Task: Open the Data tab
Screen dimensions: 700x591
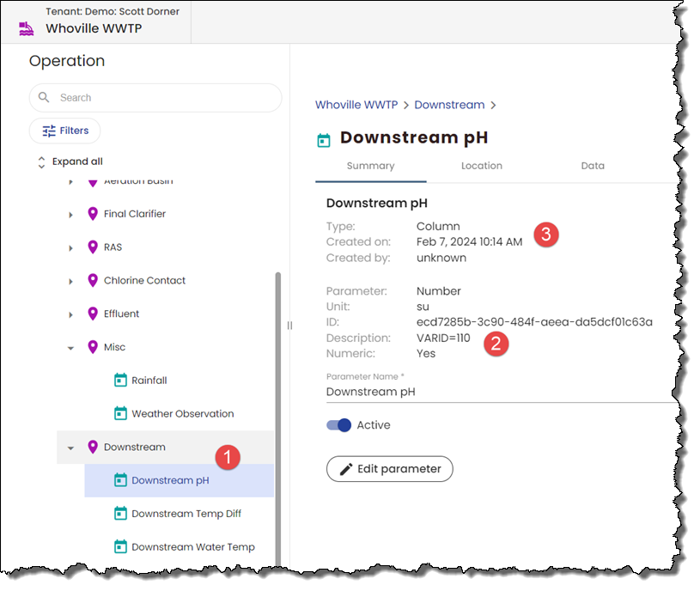Action: click(x=593, y=166)
